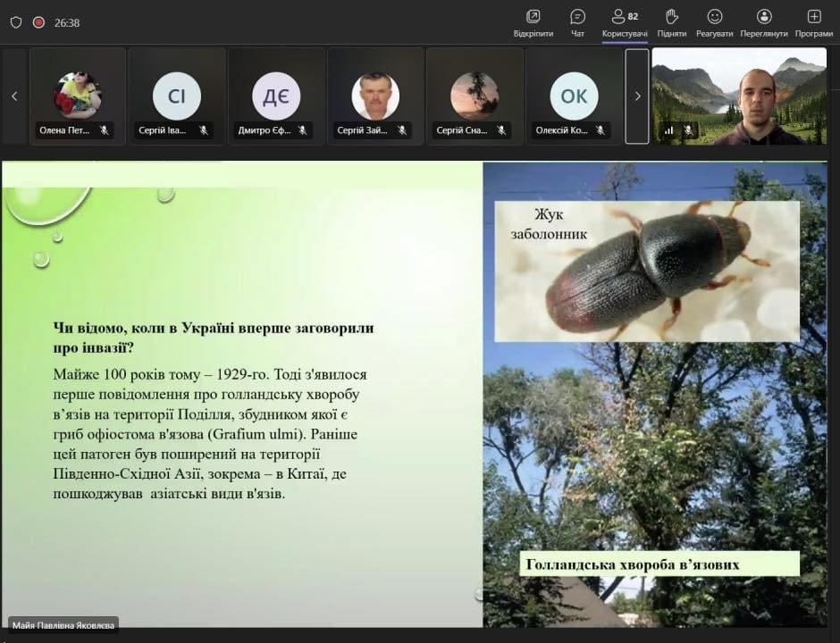Click the Відкріпити pop-out icon

pos(533,22)
